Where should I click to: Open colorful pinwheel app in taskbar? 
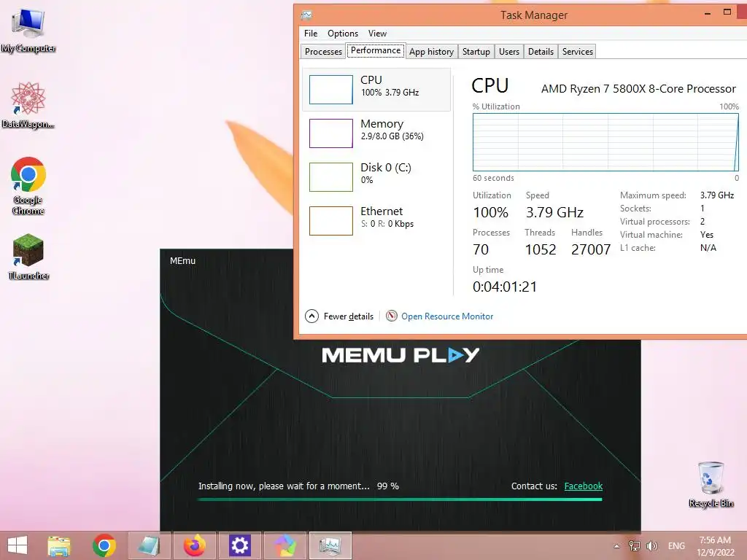[285, 545]
